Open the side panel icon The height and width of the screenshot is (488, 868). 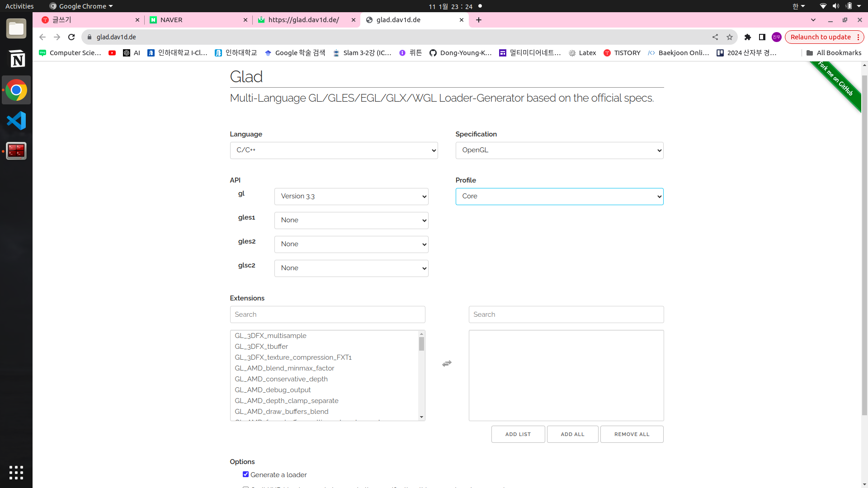762,37
